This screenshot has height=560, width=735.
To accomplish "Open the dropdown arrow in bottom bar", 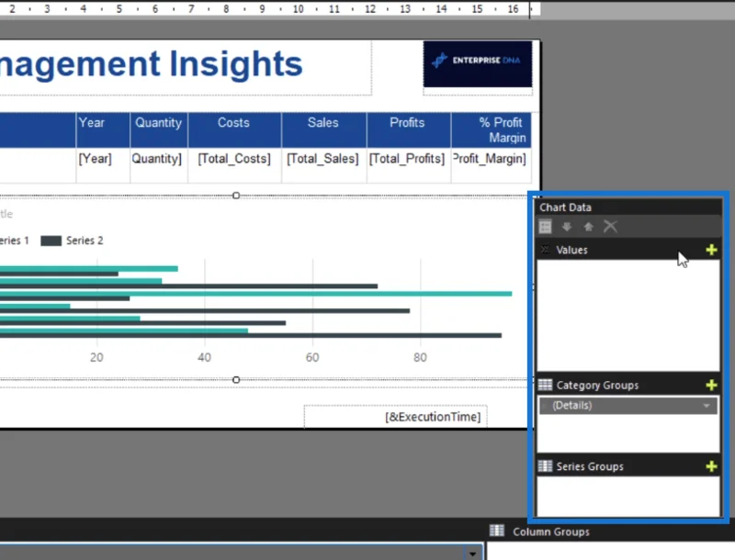I will point(472,554).
